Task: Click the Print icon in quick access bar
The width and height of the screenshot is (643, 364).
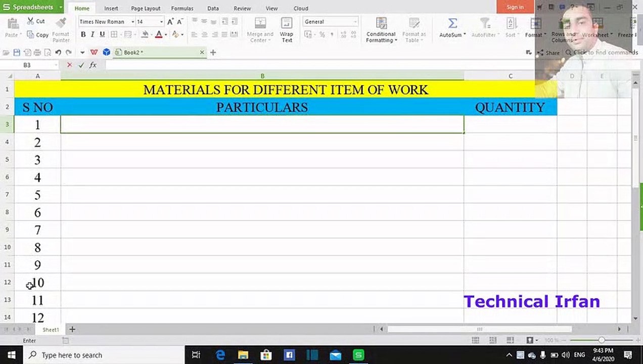Action: [x=37, y=53]
